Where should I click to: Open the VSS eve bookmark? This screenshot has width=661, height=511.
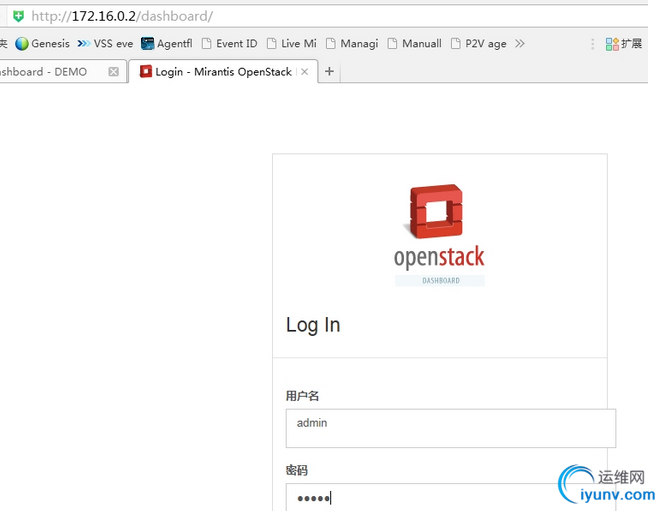[105, 43]
